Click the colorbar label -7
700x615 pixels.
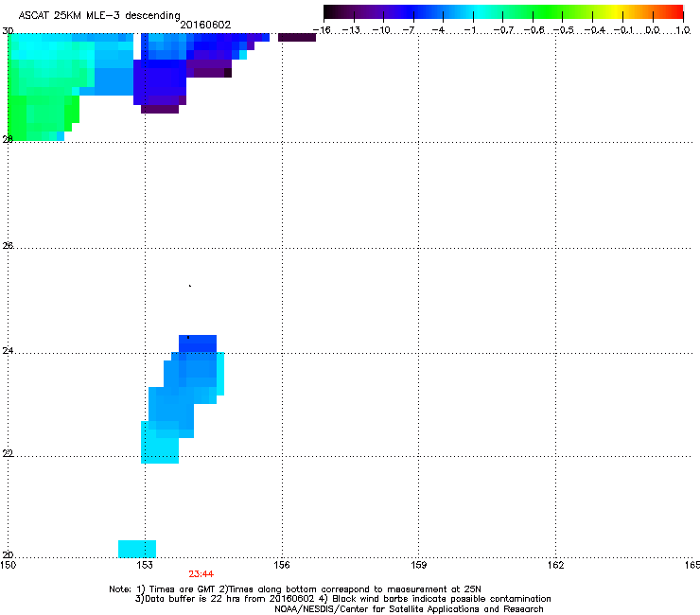408,30
